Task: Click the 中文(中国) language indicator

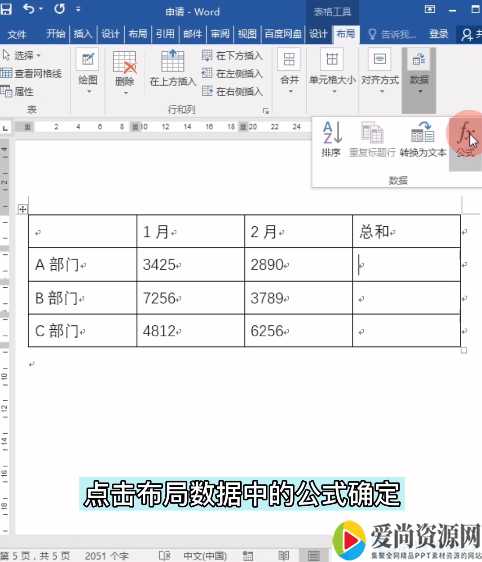Action: [205, 556]
